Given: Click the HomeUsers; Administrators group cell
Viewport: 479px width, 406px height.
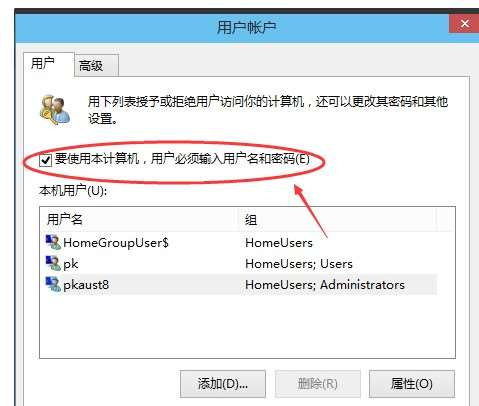Looking at the screenshot, I should pyautogui.click(x=325, y=285).
